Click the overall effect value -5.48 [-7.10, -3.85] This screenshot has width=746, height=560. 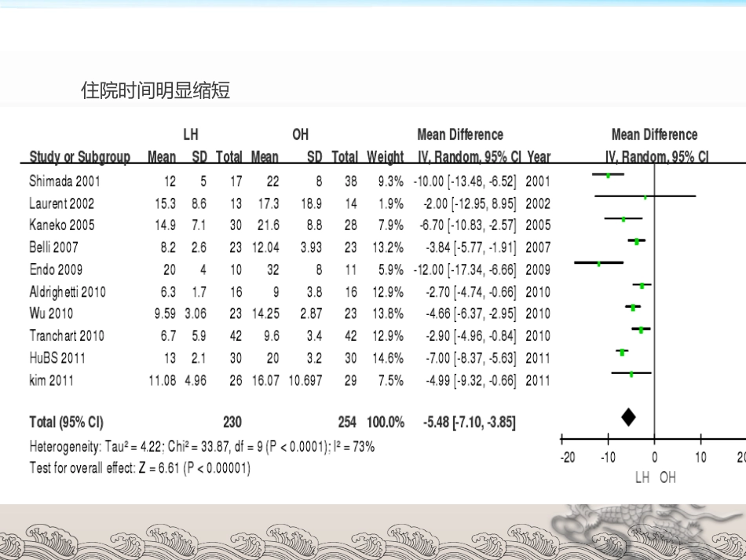coord(469,422)
